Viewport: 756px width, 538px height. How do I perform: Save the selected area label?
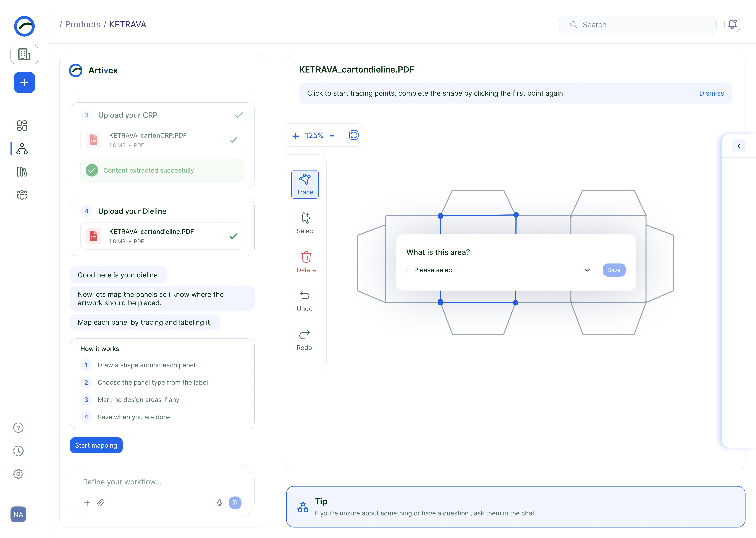coord(614,270)
